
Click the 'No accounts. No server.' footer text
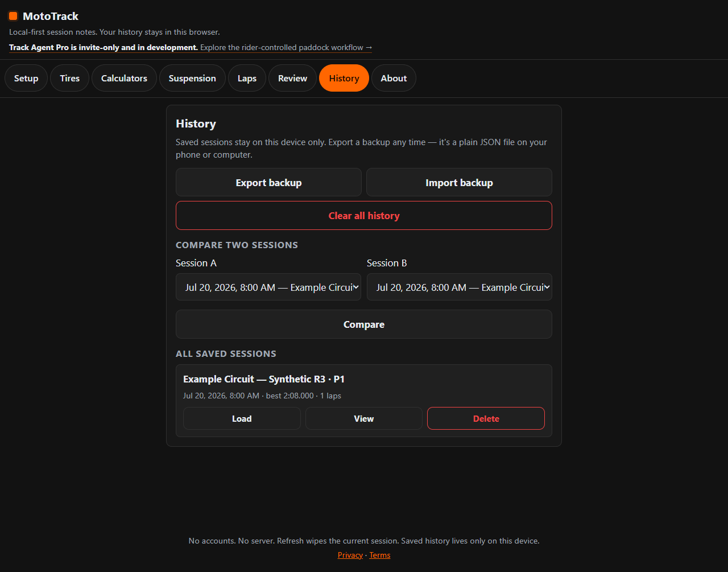click(364, 541)
